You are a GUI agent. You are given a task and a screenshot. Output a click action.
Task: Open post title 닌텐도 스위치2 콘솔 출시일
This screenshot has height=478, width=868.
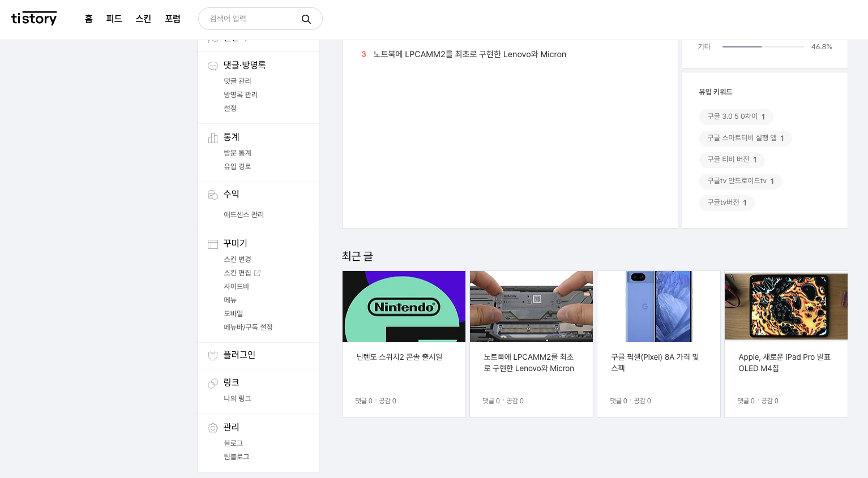tap(399, 357)
